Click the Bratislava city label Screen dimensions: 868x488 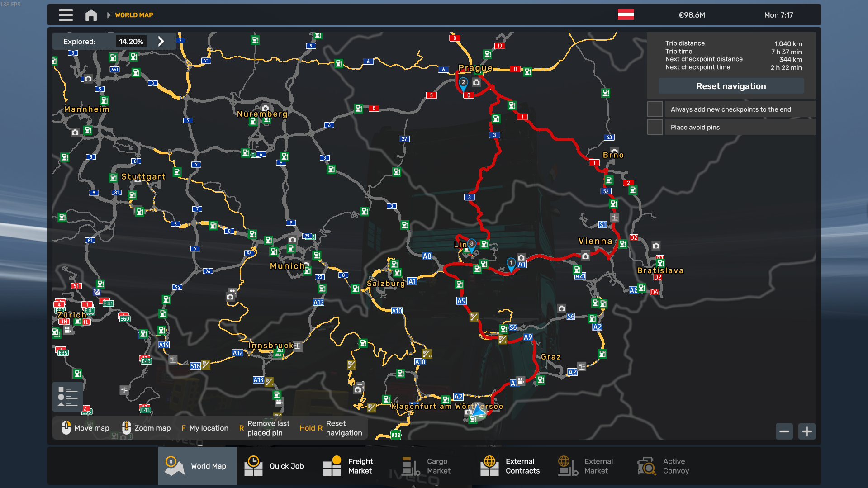(660, 270)
